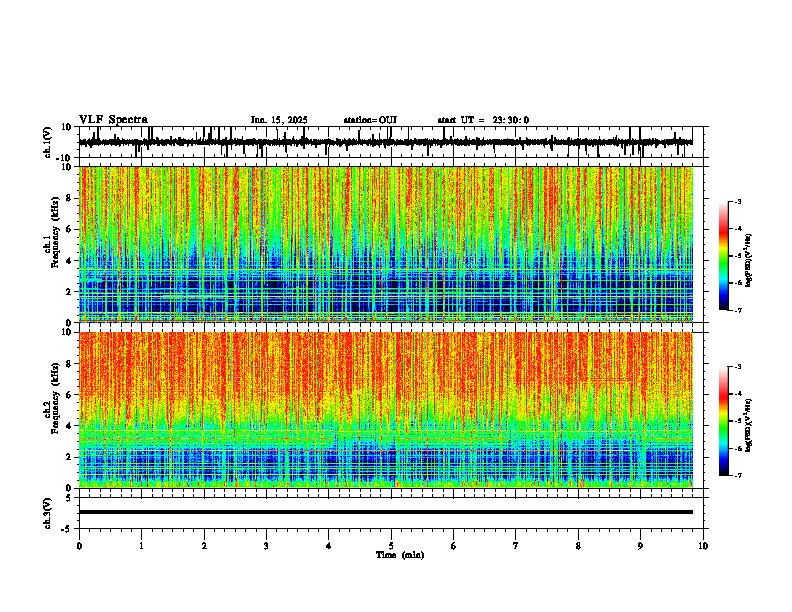792x612 pixels.
Task: Click the "ch.3(V)" axis label
Action: click(48, 513)
